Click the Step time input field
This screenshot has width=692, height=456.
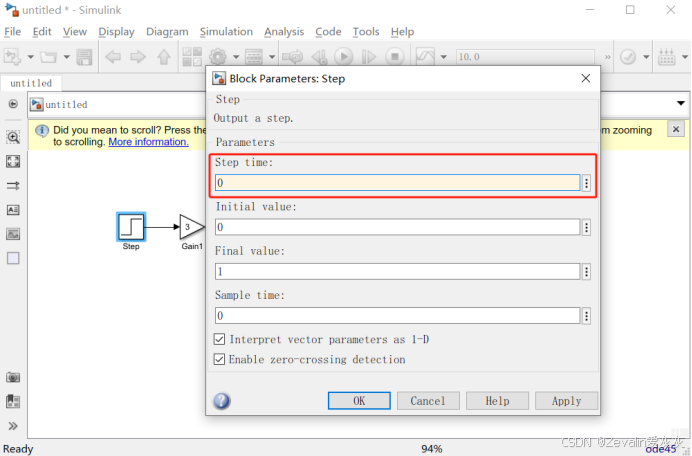[398, 183]
